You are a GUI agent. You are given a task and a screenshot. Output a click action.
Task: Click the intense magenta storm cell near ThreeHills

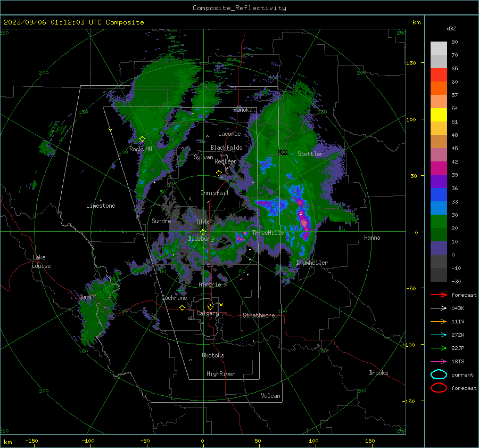(241, 238)
